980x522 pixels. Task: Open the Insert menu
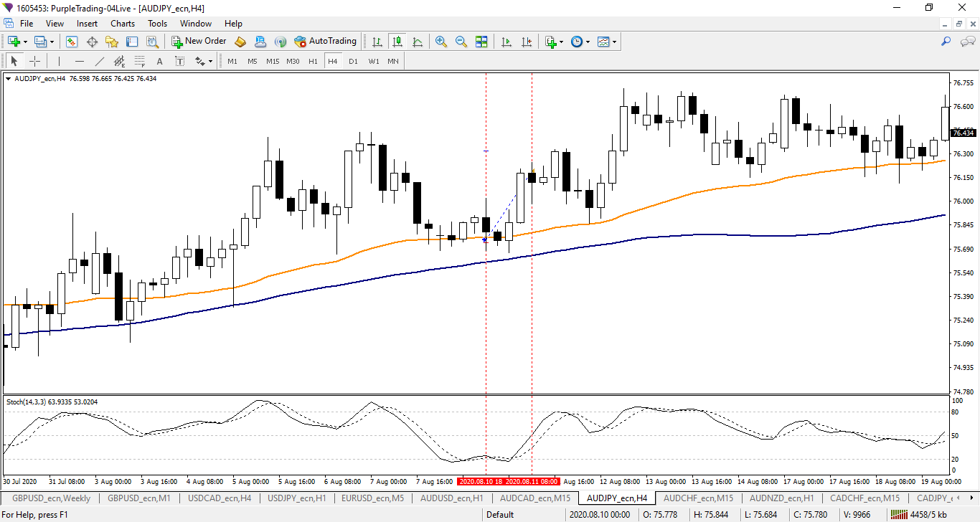coord(87,24)
